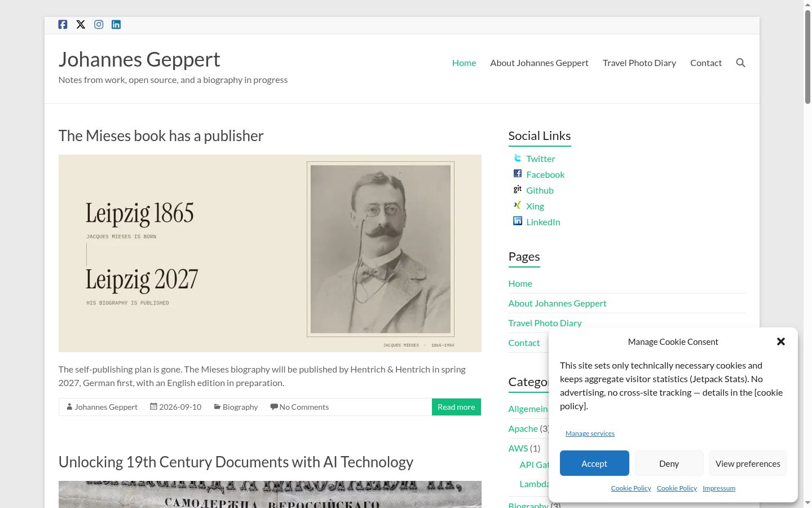Click the Manage services link
This screenshot has width=812, height=508.
coord(590,433)
